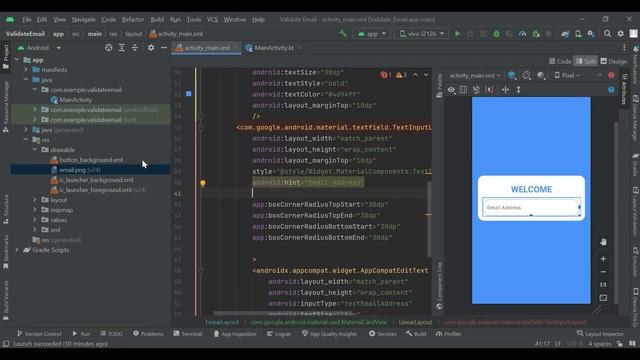The image size is (640, 360).
Task: Zoom out on the design preview
Action: (x=603, y=272)
